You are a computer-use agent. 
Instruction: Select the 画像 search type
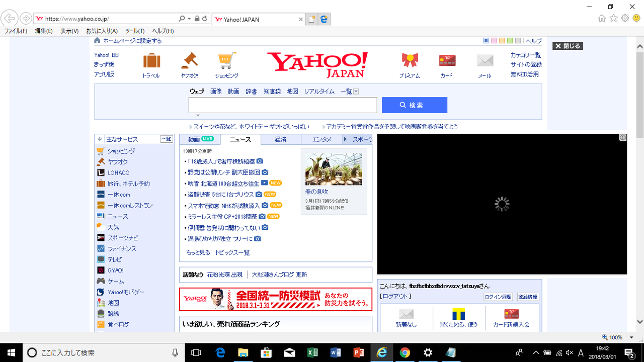point(216,92)
